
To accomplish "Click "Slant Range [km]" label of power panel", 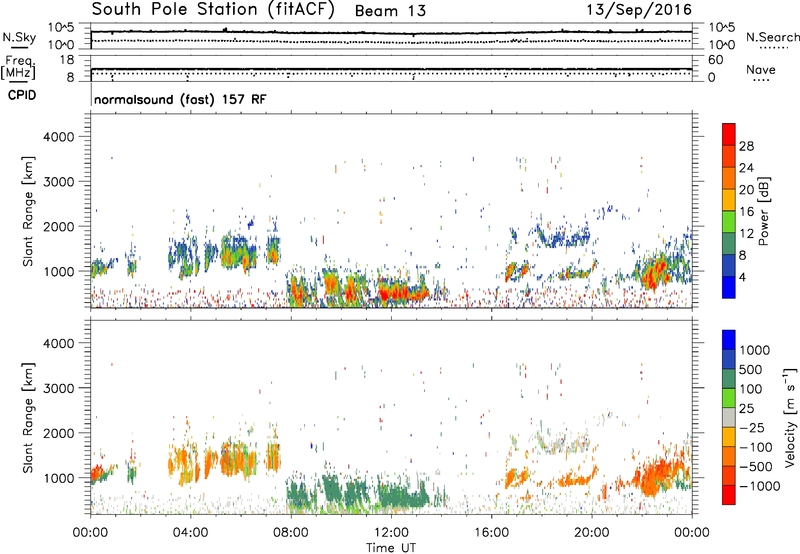I will [x=28, y=211].
